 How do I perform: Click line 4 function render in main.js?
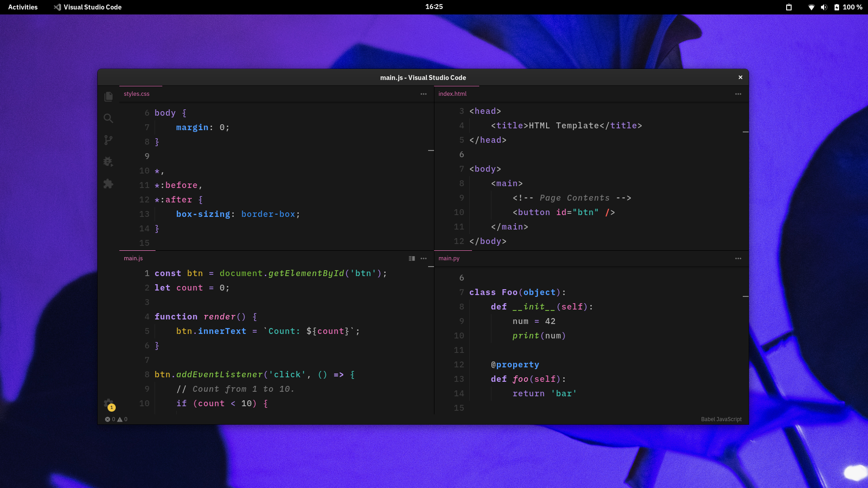point(206,317)
